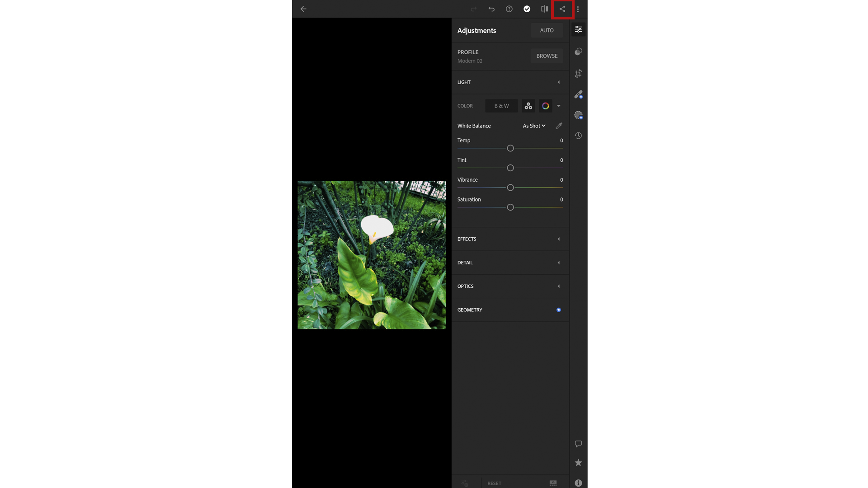
Task: Click BROWSE to choose a profile
Action: click(x=547, y=56)
